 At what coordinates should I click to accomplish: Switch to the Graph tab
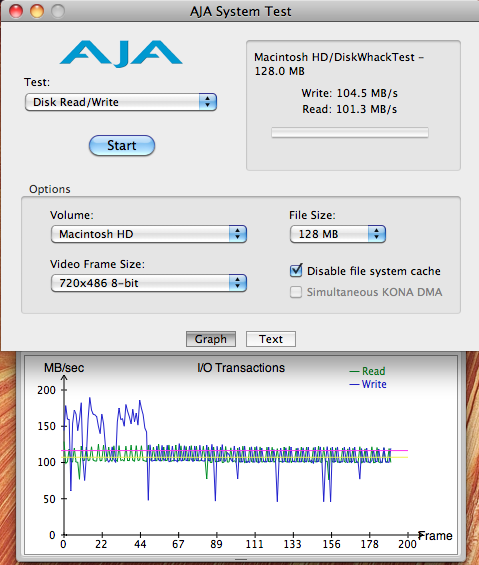click(x=211, y=339)
